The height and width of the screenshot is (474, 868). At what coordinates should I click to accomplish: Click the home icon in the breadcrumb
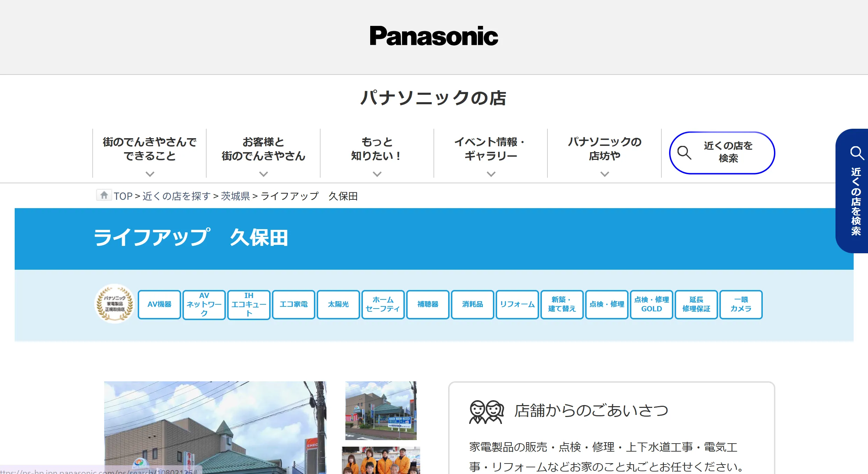104,195
